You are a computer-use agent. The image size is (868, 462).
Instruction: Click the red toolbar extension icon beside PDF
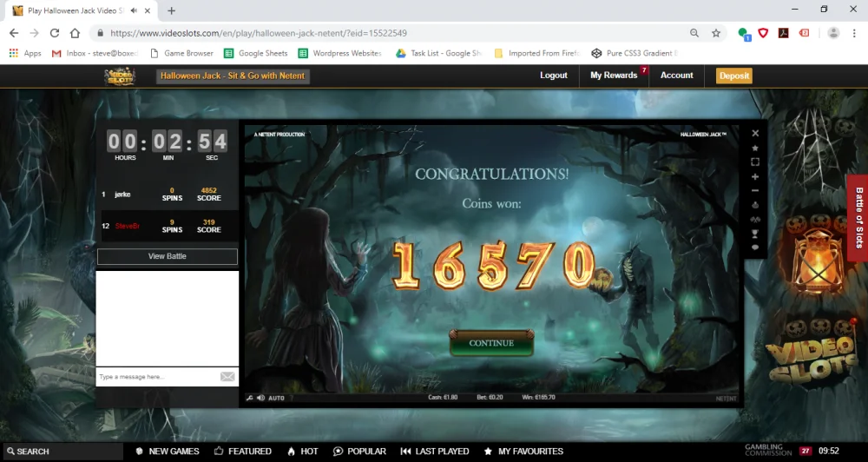pos(805,33)
